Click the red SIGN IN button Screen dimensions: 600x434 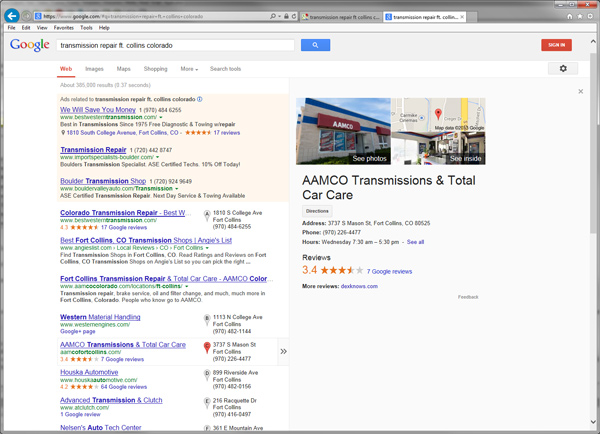click(x=556, y=45)
